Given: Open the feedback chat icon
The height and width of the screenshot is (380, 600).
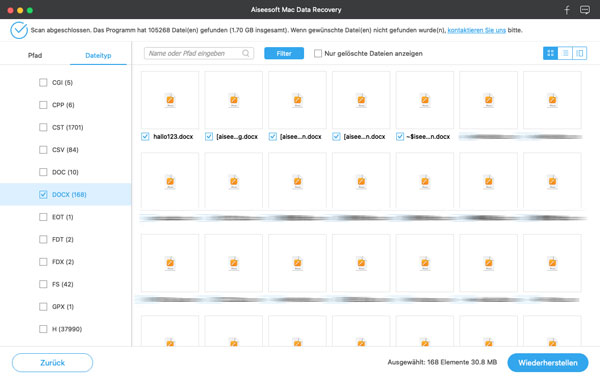Looking at the screenshot, I should [x=585, y=10].
